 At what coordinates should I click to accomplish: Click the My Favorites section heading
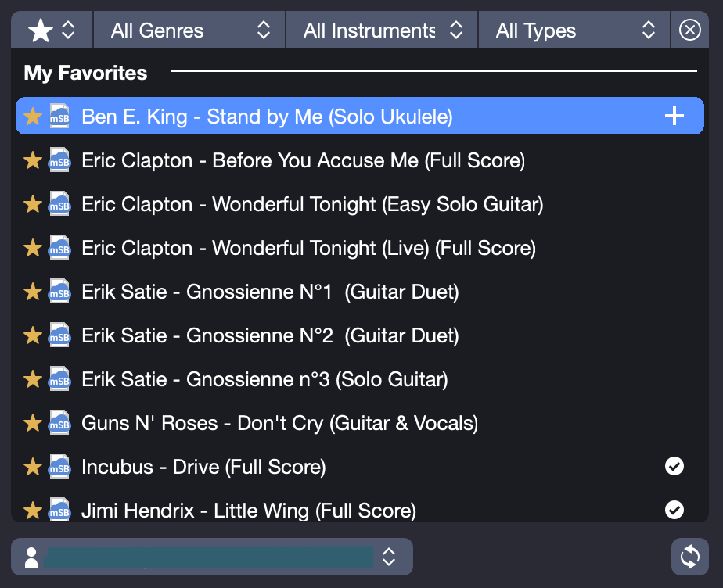pyautogui.click(x=85, y=73)
